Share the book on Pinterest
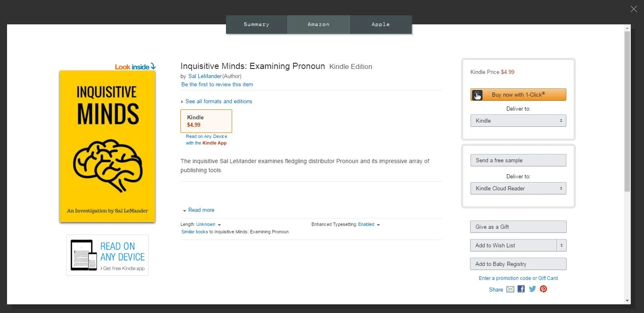The width and height of the screenshot is (644, 313). click(544, 289)
